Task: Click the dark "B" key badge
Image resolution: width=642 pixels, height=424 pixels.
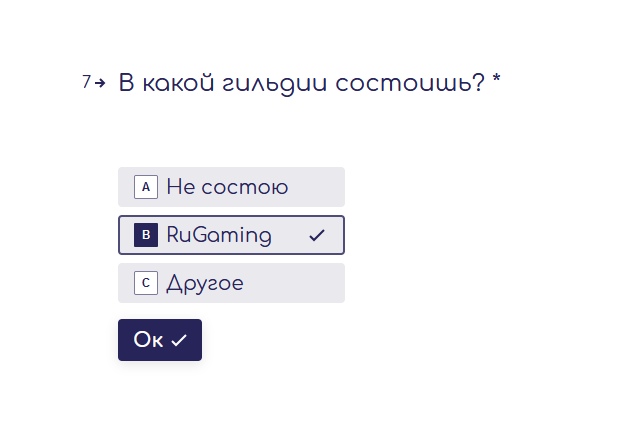Action: [146, 235]
